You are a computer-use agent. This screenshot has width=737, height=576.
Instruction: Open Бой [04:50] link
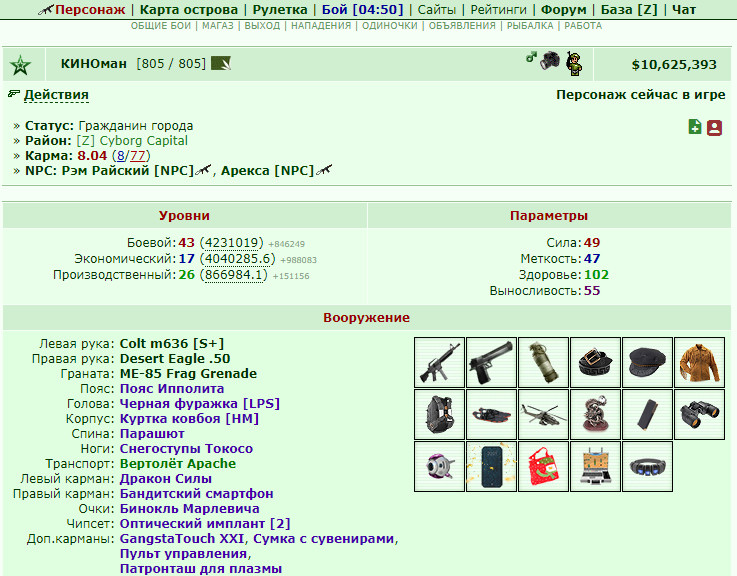(362, 9)
